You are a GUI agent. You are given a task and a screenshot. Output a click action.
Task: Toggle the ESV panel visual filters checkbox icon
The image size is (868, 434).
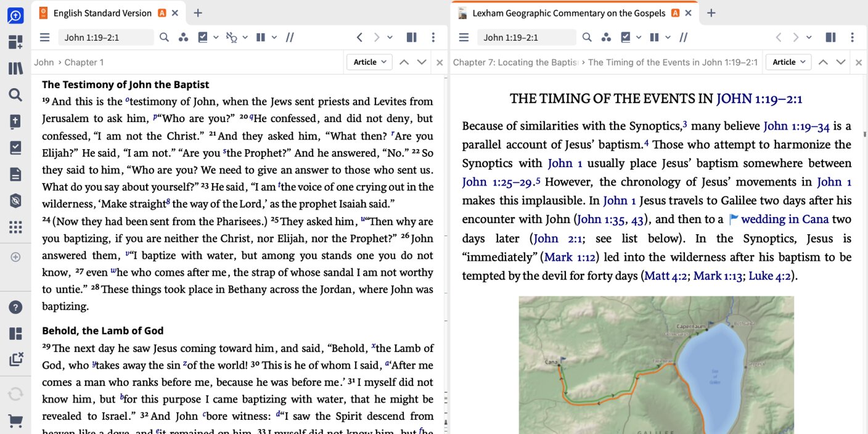coord(203,38)
